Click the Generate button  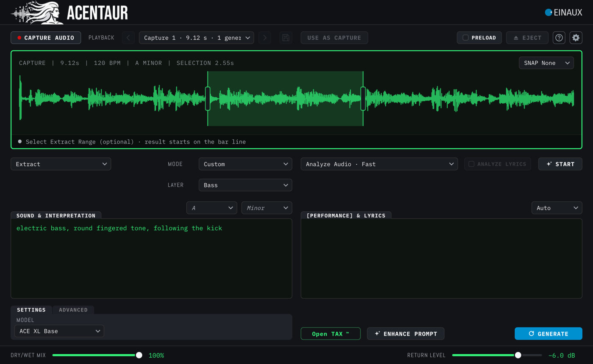pos(549,334)
